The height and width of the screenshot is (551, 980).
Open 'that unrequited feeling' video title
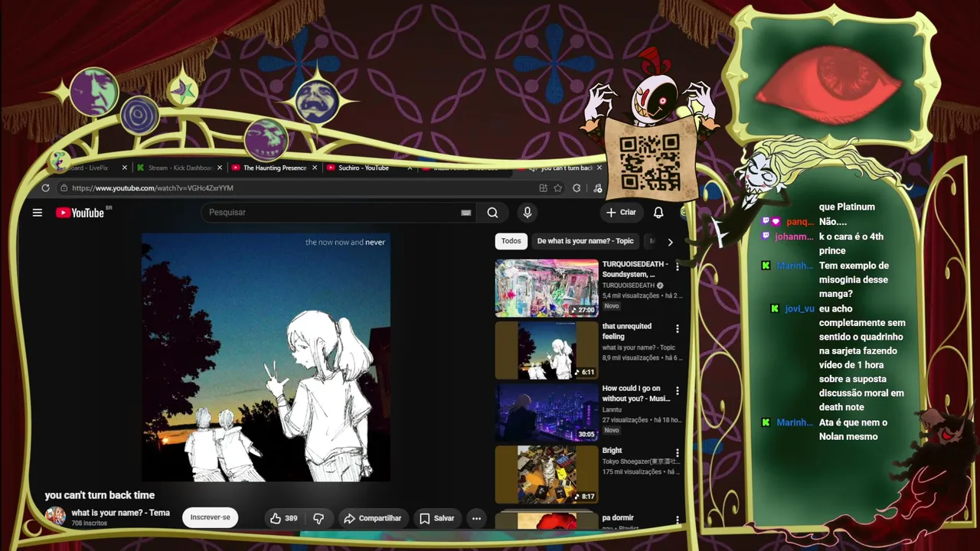(x=627, y=331)
